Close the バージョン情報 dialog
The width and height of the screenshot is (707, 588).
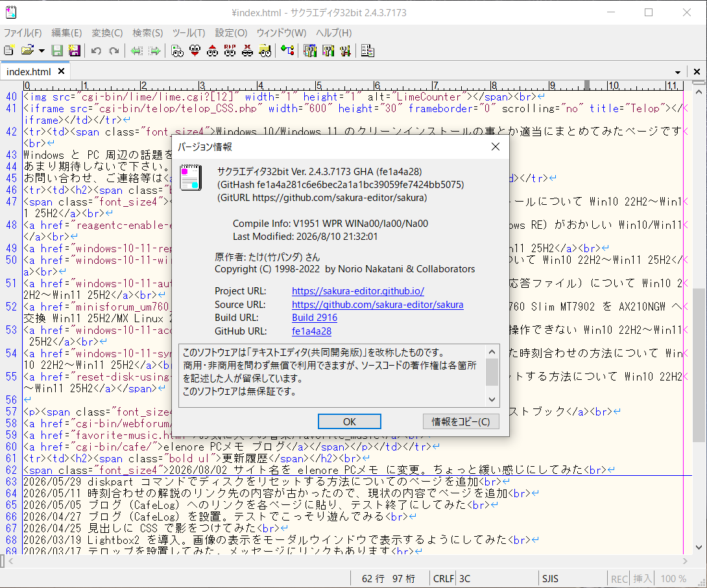pos(496,147)
